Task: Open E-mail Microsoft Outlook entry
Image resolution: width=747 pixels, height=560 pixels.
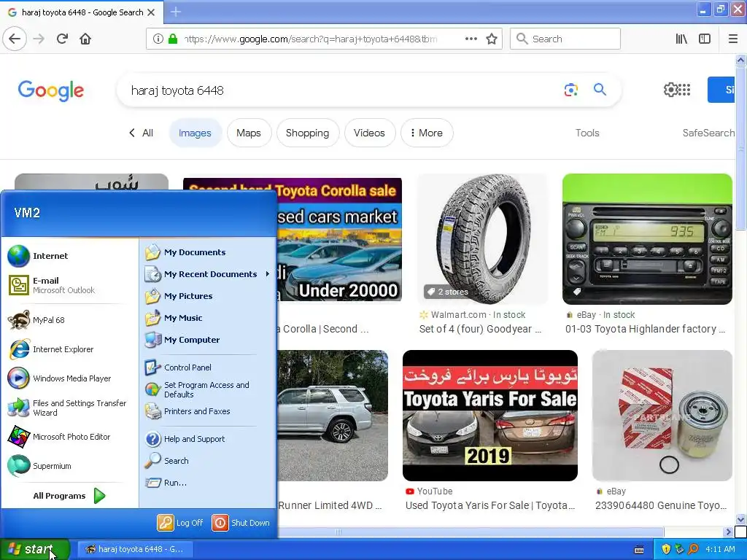Action: coord(71,285)
